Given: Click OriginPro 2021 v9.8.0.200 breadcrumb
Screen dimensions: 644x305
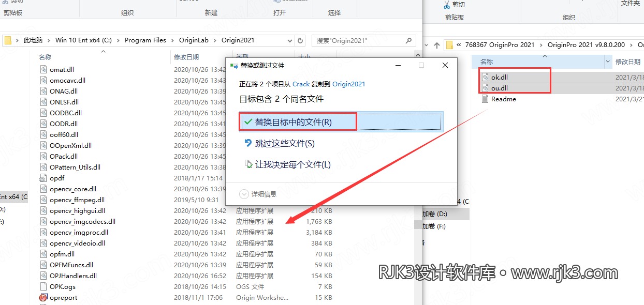Looking at the screenshot, I should click(586, 45).
